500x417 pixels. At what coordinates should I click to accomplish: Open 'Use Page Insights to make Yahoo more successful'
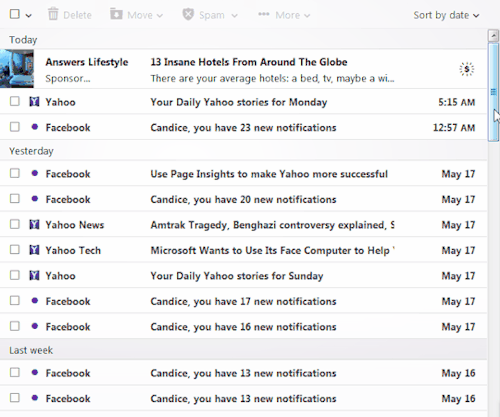point(269,174)
